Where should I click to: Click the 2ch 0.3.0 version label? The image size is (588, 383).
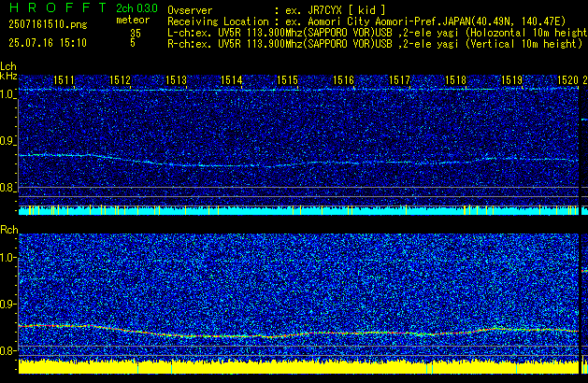tap(136, 7)
